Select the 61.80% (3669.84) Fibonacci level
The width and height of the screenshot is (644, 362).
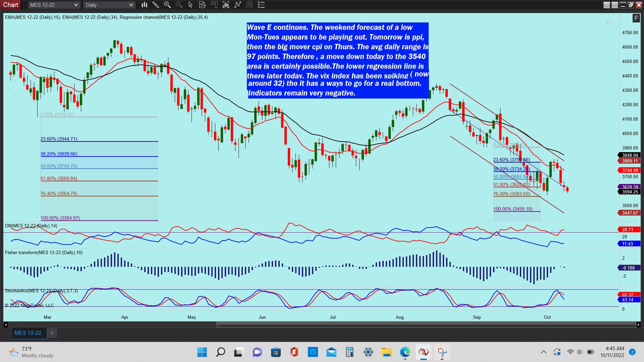coord(59,178)
